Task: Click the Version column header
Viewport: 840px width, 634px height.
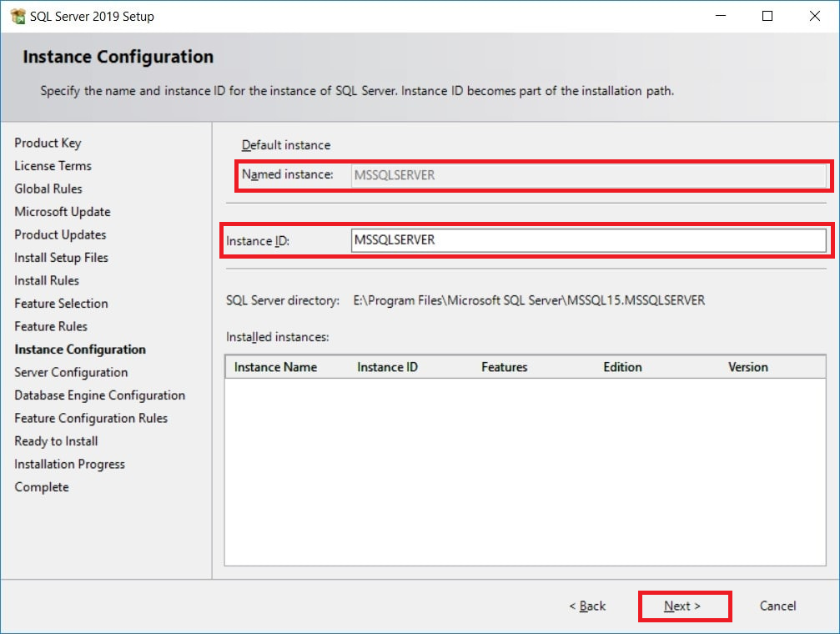Action: click(747, 367)
